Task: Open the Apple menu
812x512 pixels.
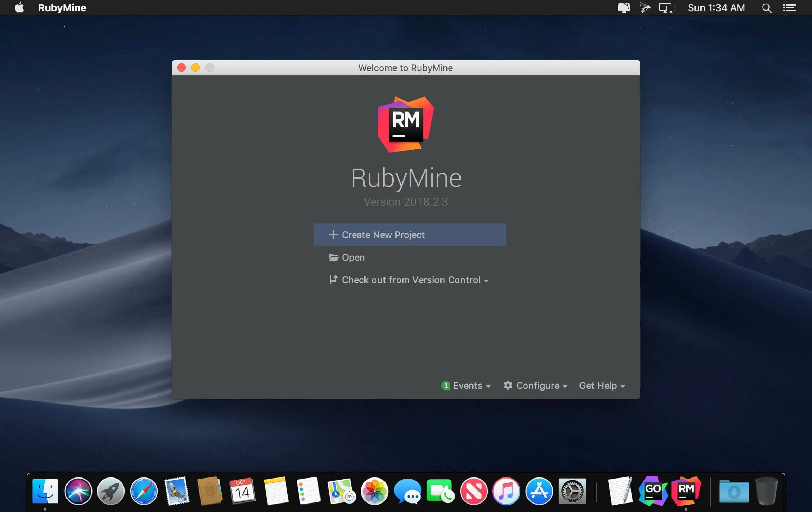Action: tap(19, 8)
